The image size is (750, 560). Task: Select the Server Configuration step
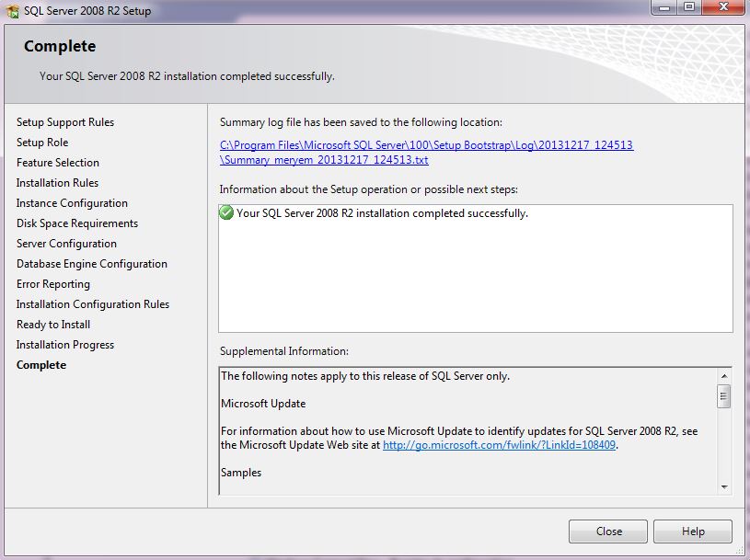[x=66, y=244]
